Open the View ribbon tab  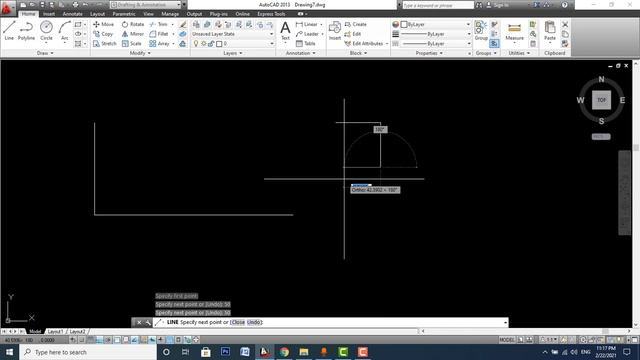click(148, 14)
